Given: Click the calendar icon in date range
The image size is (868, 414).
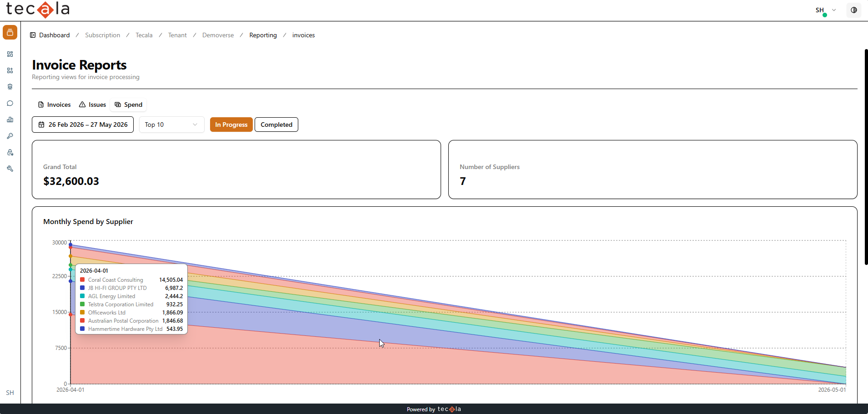Looking at the screenshot, I should (x=41, y=125).
